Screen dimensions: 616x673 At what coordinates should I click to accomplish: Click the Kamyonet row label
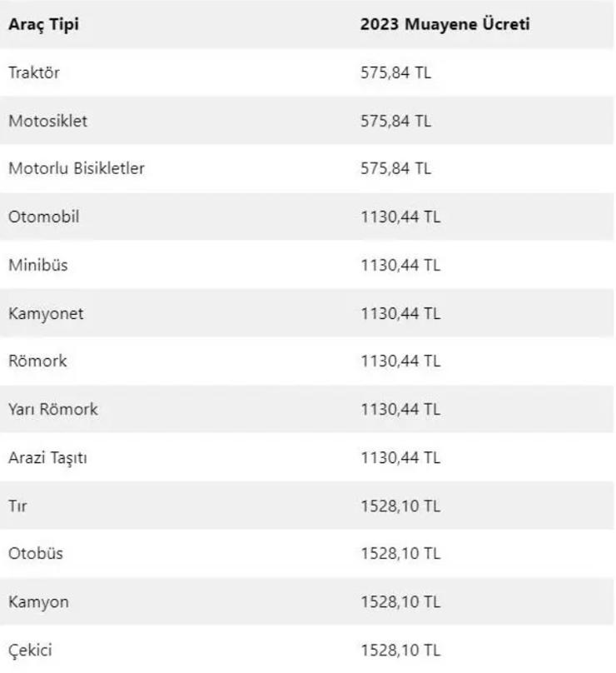click(x=46, y=313)
